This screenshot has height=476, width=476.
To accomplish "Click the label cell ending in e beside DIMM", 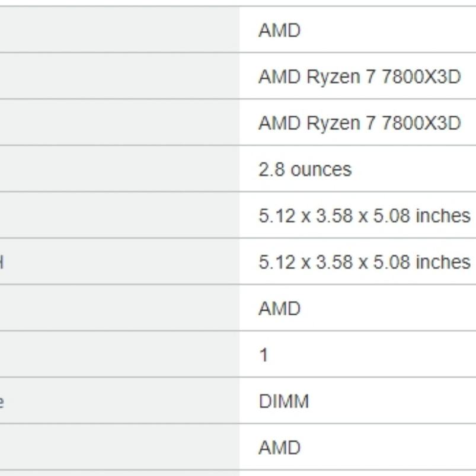I will 119,401.
